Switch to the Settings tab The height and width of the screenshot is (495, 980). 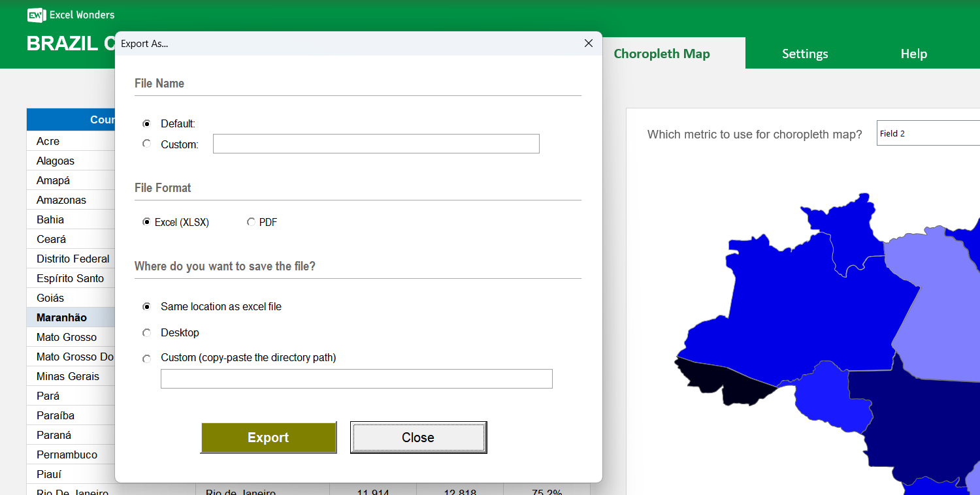pyautogui.click(x=805, y=54)
